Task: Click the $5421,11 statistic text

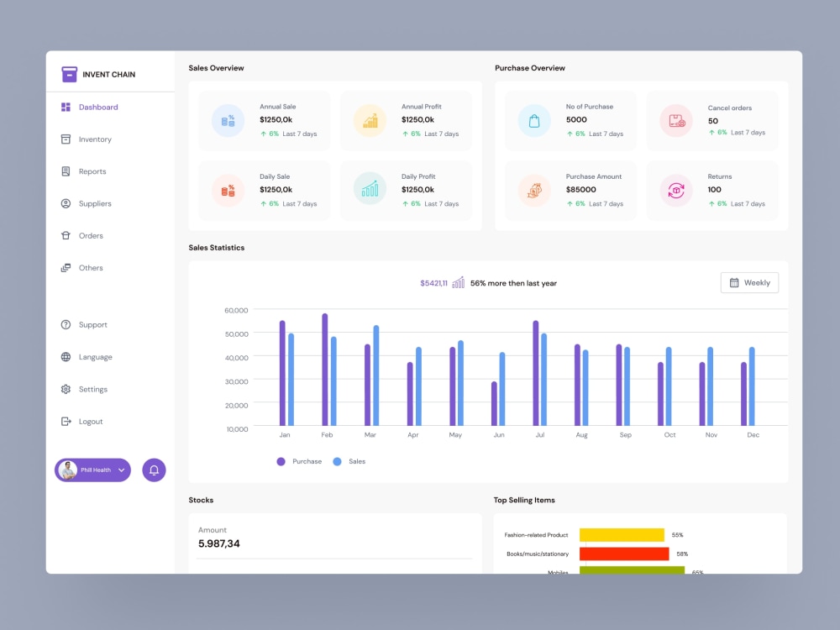Action: point(434,283)
